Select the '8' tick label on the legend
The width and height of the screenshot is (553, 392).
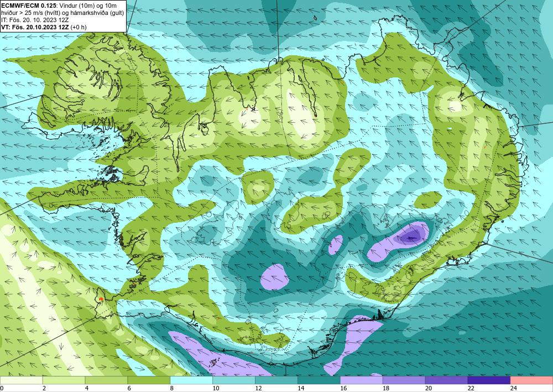(x=172, y=389)
